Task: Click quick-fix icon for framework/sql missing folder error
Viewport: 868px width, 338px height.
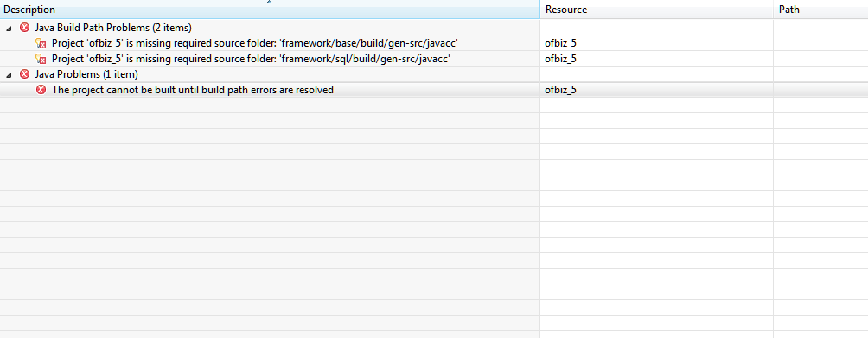Action: pos(41,59)
